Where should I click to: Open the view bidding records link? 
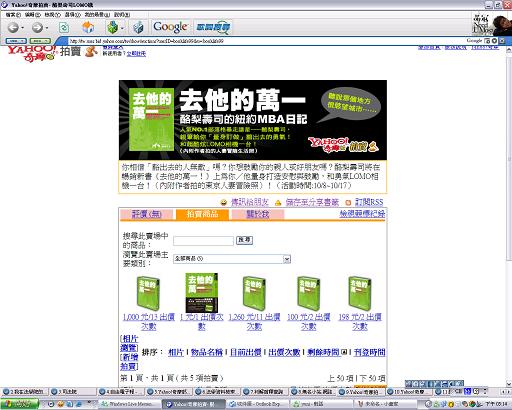(362, 214)
